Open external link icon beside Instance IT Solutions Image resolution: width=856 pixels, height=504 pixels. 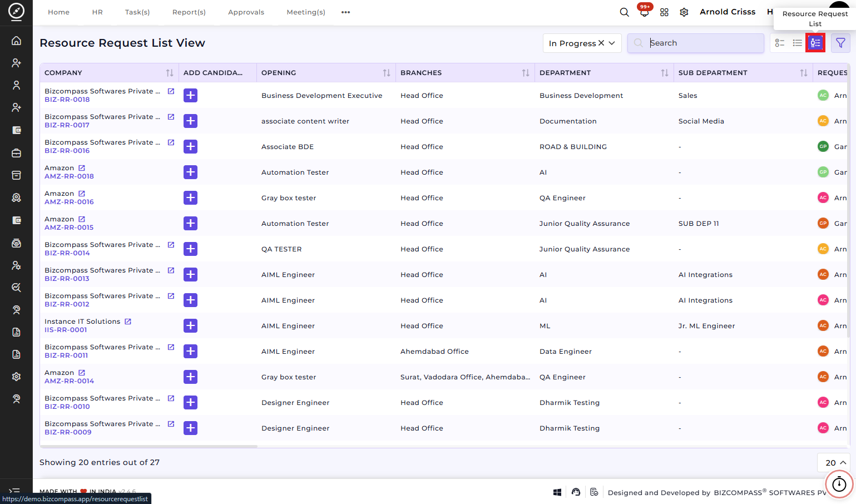point(128,322)
